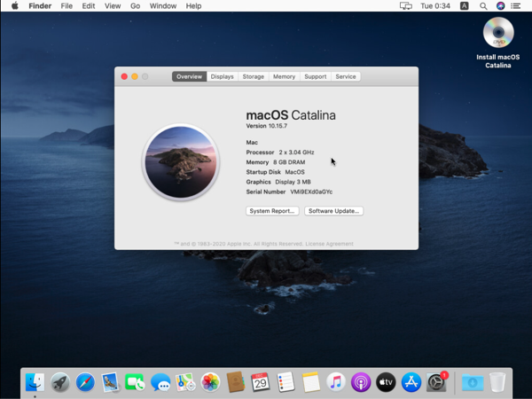Close the About This Mac window
This screenshot has width=532, height=399.
click(x=124, y=76)
